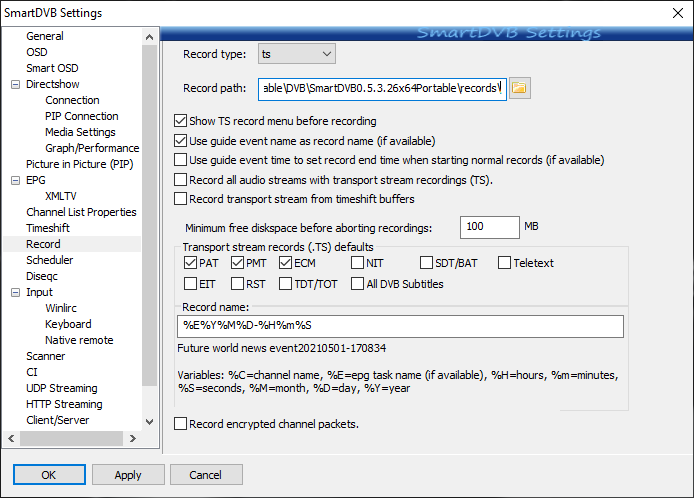The width and height of the screenshot is (694, 498).
Task: Click the Apply button
Action: pos(128,475)
